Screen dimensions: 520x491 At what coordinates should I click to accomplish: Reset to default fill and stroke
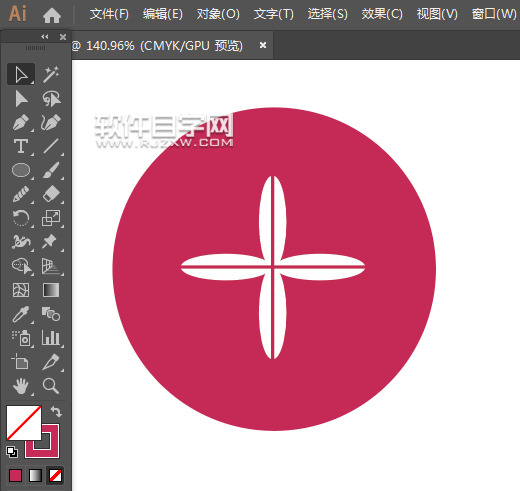[12, 452]
